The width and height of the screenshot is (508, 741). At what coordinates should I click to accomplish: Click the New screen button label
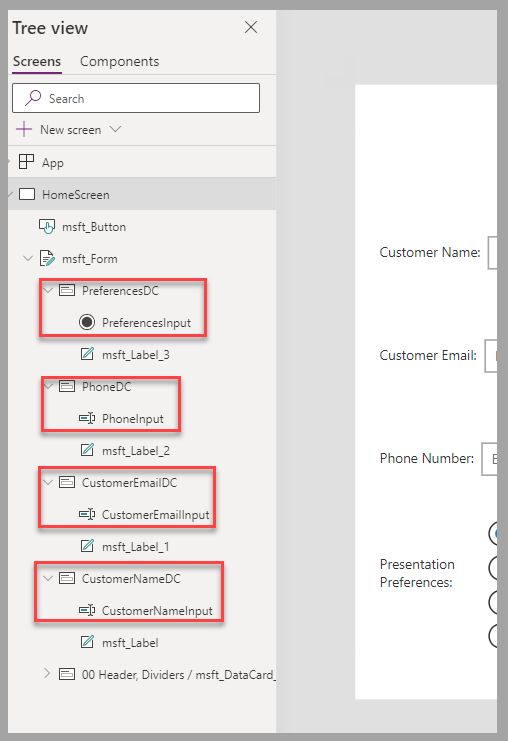coord(71,130)
